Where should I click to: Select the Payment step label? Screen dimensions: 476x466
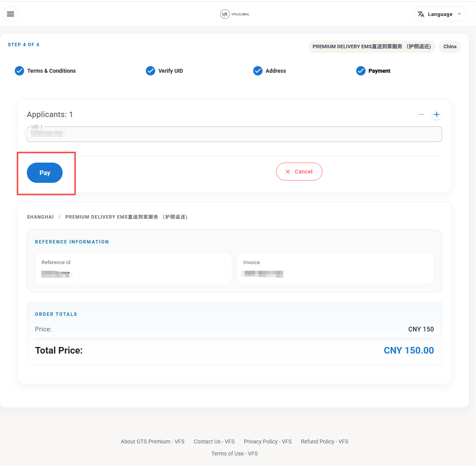379,71
